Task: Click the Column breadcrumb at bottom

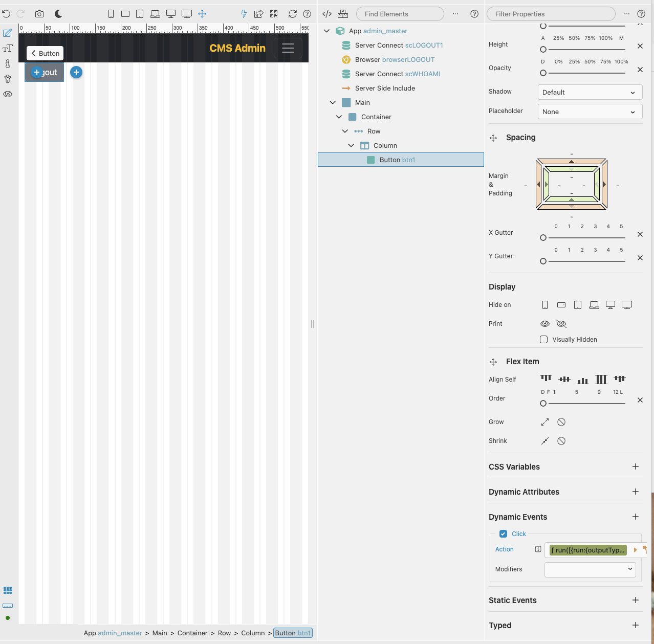Action: 253,633
